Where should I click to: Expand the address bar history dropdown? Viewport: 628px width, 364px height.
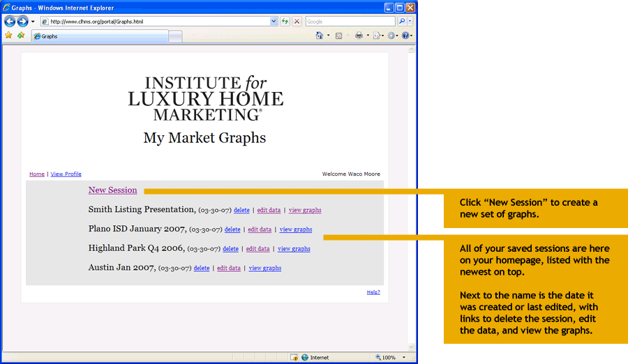[x=274, y=22]
